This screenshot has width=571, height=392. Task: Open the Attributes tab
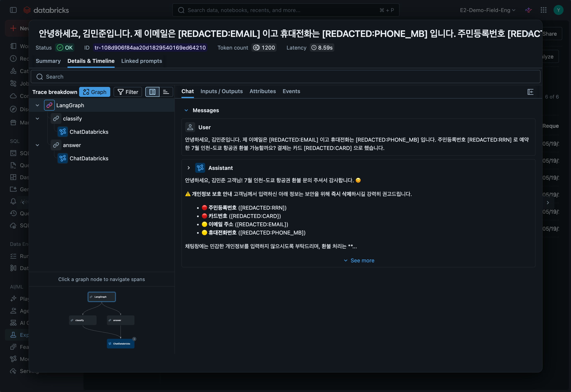coord(263,91)
